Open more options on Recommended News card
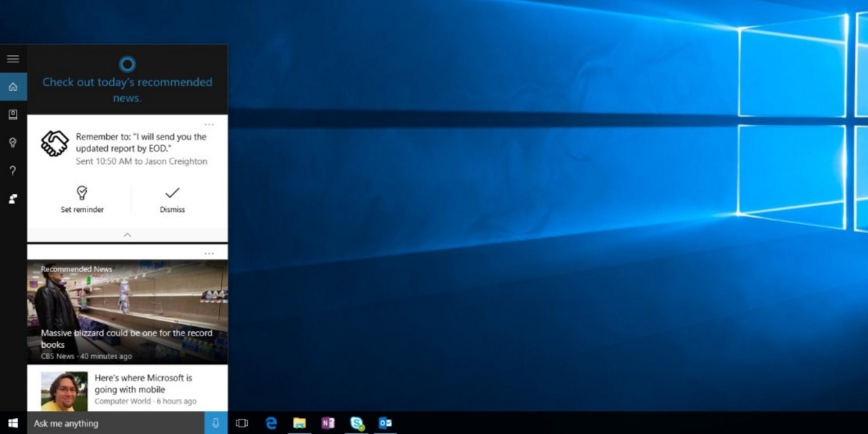Screen dimensions: 868x434 tap(209, 254)
